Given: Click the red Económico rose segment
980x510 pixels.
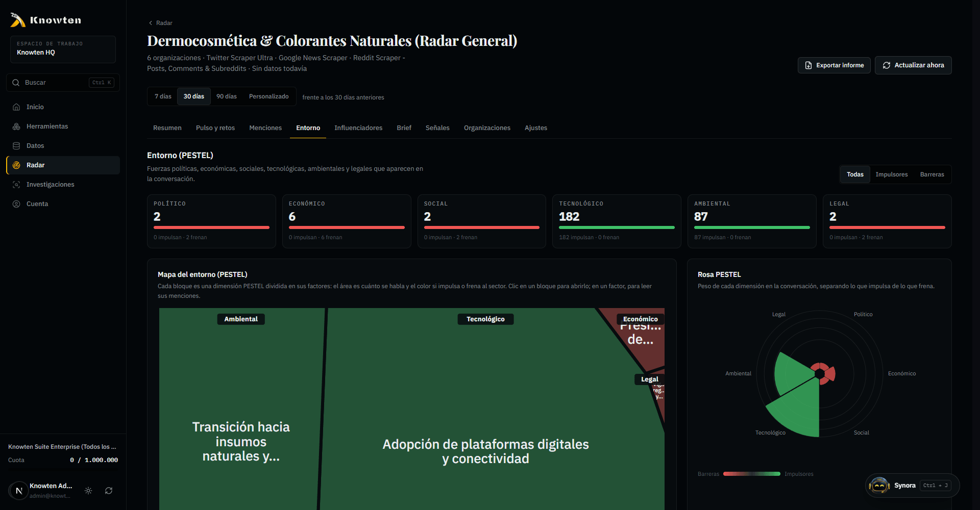Looking at the screenshot, I should 830,374.
